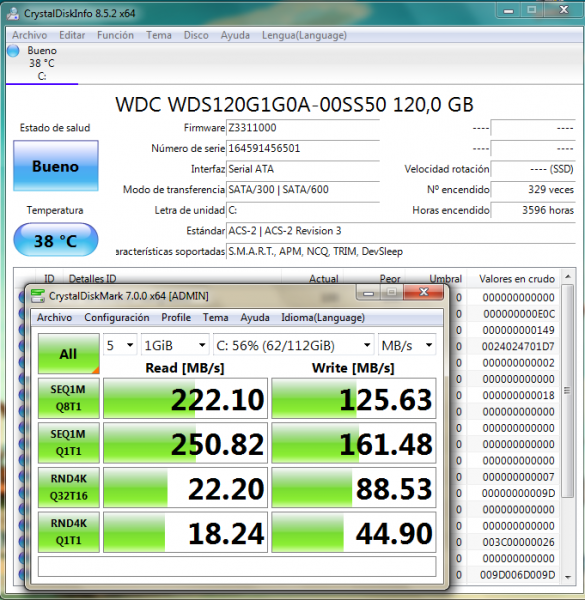
Task: Run the SEQ1M Q1T1 test
Action: 68,443
